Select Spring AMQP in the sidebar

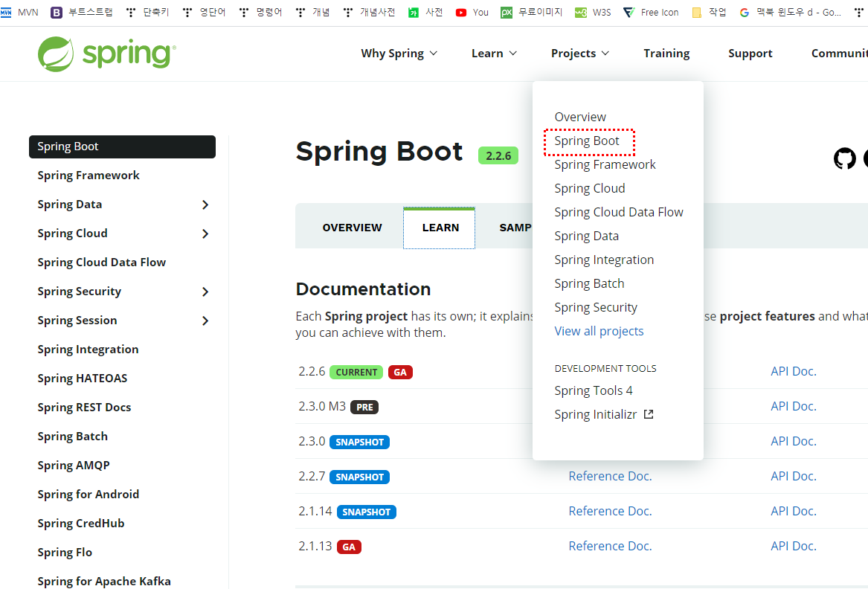point(74,466)
